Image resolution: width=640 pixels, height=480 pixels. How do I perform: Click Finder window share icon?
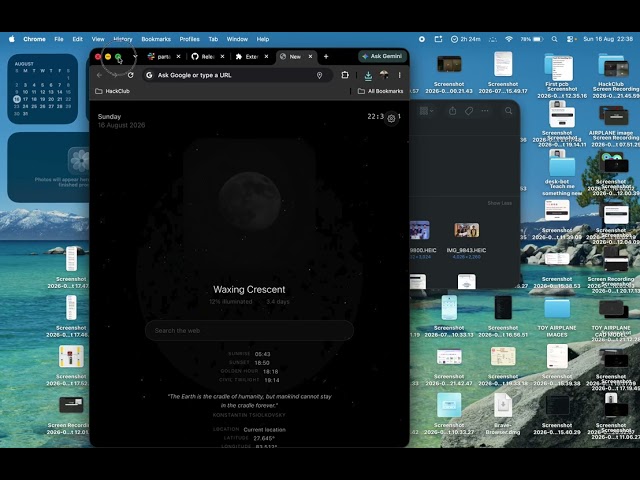click(x=452, y=111)
